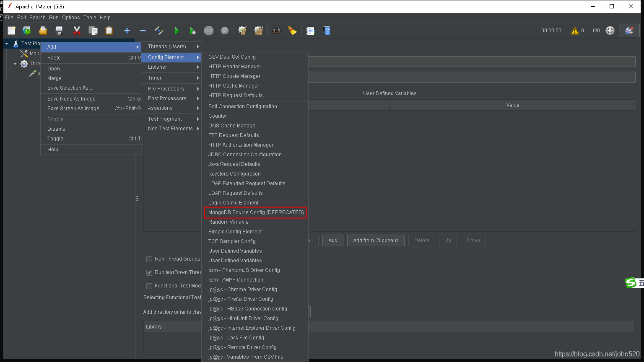Enable the Functional Test Mode checkbox

pos(149,286)
